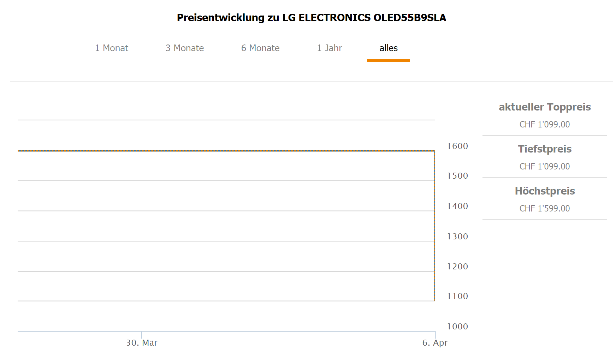
Task: Click the vertical price drop line
Action: click(434, 226)
